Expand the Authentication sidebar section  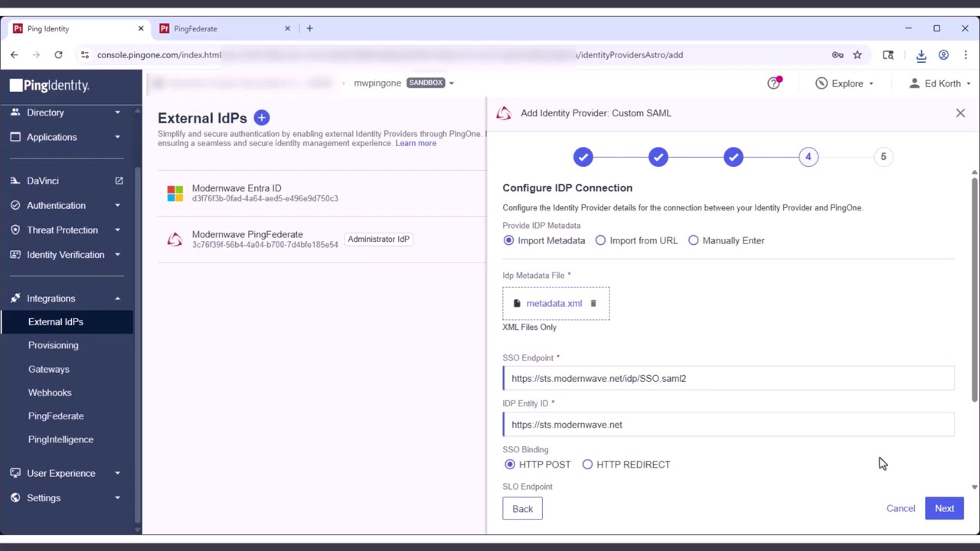[67, 205]
